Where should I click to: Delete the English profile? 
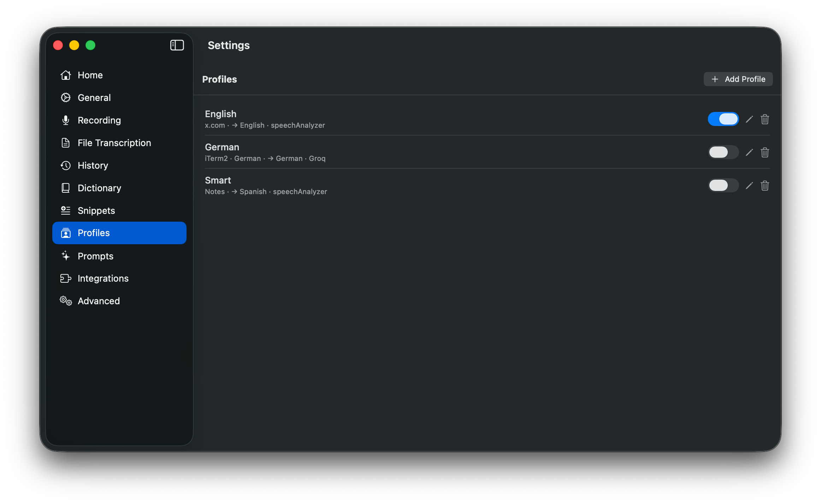[x=765, y=119]
